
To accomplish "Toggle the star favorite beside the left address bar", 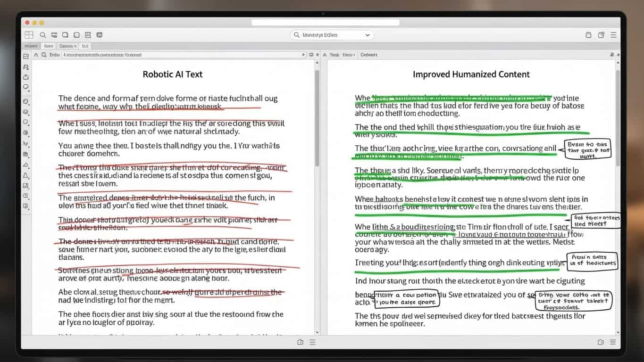I will (x=318, y=55).
